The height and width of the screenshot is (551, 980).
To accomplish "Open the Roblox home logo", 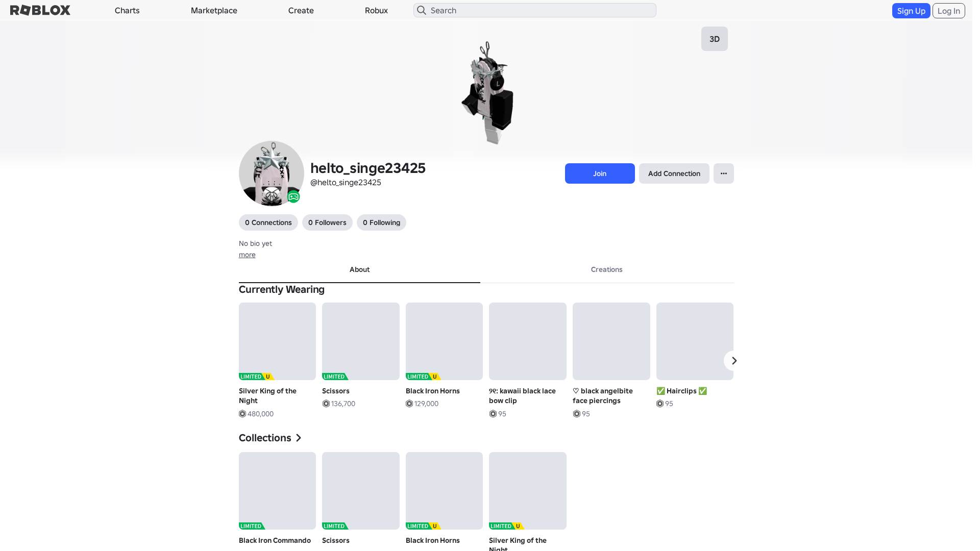I will pos(40,10).
